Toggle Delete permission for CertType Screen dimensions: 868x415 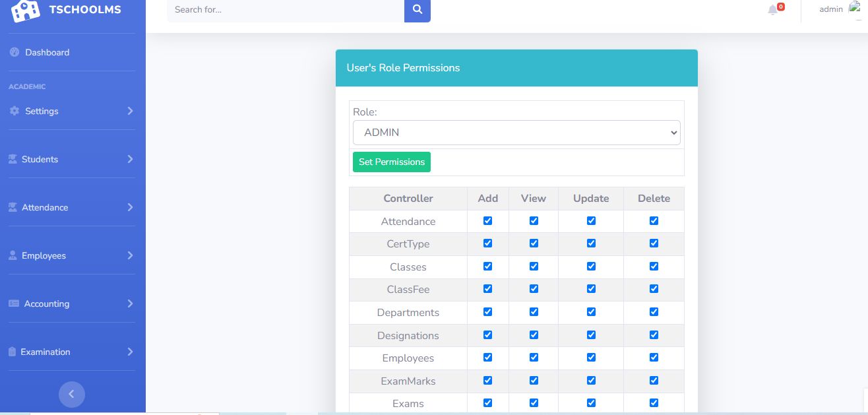(654, 243)
